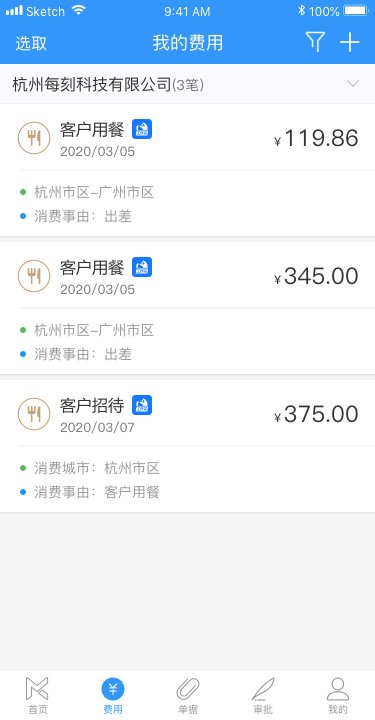Switch to the 首页 tab
The width and height of the screenshot is (375, 720).
tap(38, 696)
